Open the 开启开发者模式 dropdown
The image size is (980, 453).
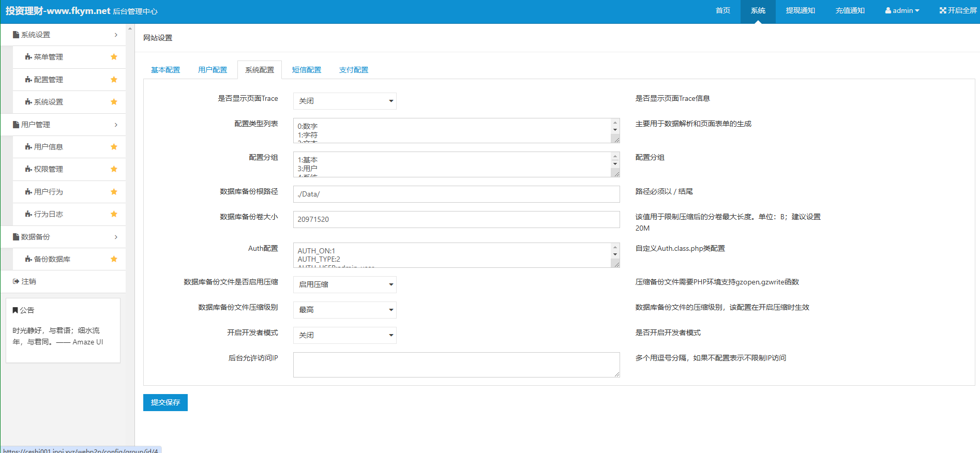pyautogui.click(x=344, y=335)
